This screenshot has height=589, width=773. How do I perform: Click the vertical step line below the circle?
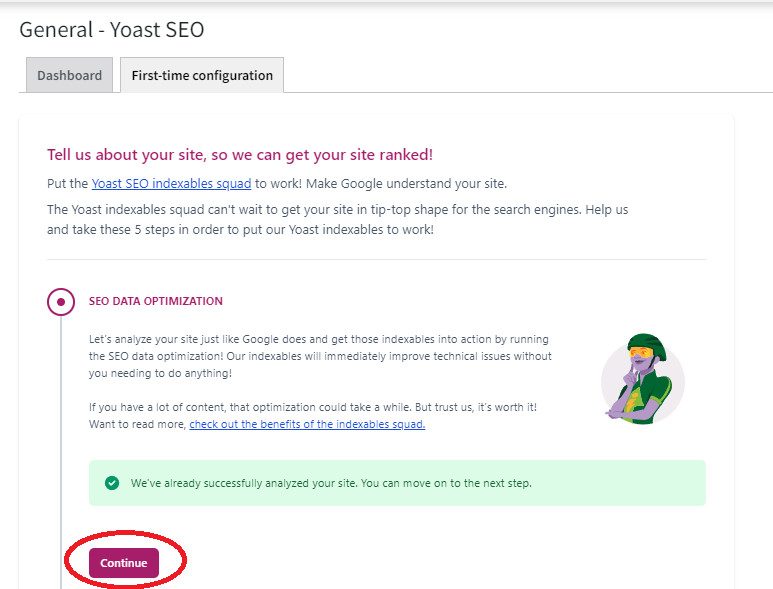pyautogui.click(x=61, y=450)
